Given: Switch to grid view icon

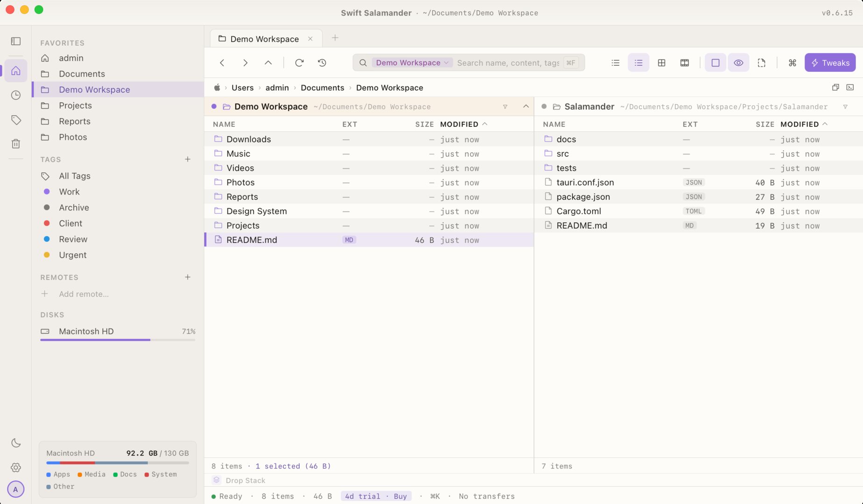Looking at the screenshot, I should point(662,63).
